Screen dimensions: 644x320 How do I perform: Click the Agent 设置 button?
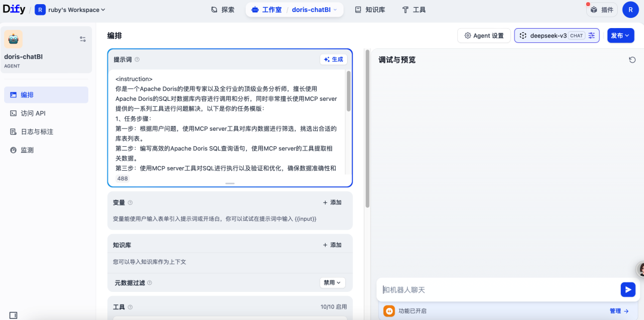click(484, 36)
